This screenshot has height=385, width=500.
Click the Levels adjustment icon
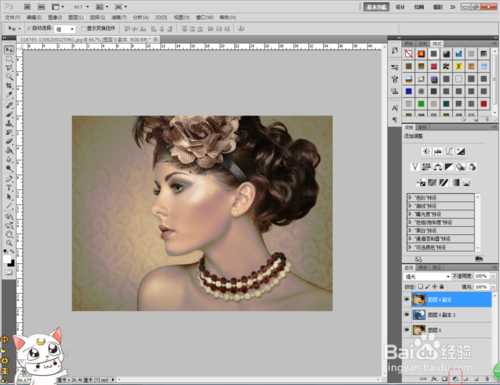438,152
